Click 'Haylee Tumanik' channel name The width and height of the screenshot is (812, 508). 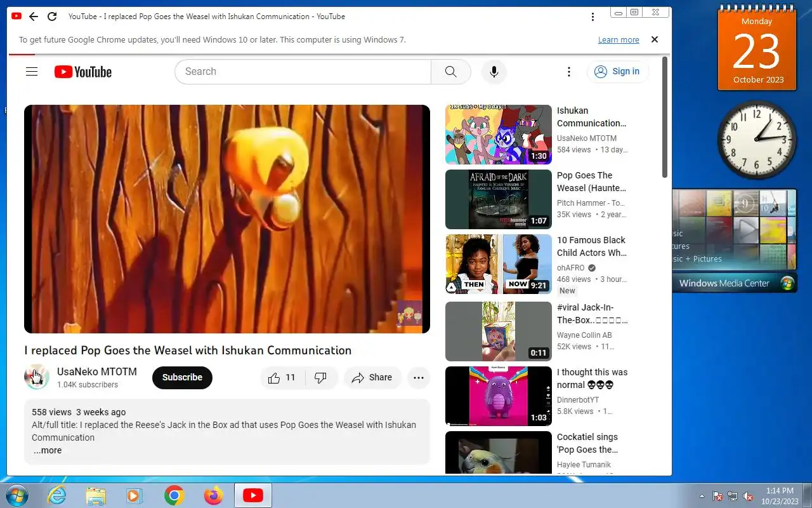point(584,465)
